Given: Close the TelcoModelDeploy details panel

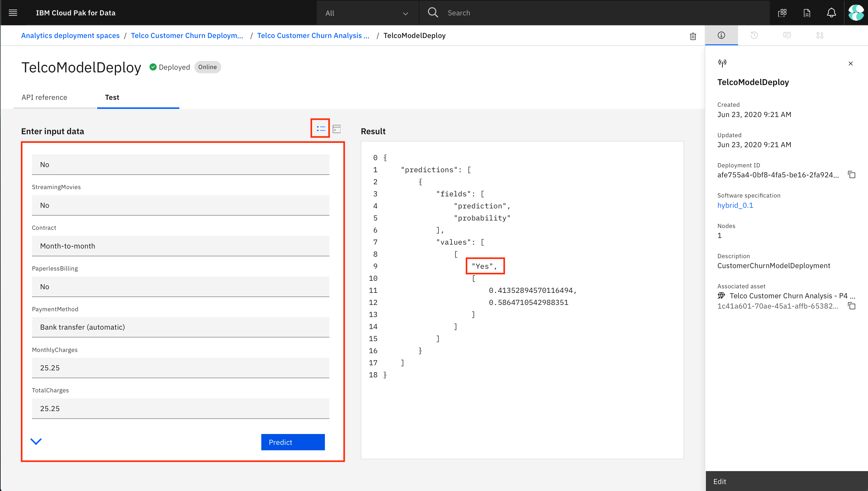Looking at the screenshot, I should tap(851, 63).
